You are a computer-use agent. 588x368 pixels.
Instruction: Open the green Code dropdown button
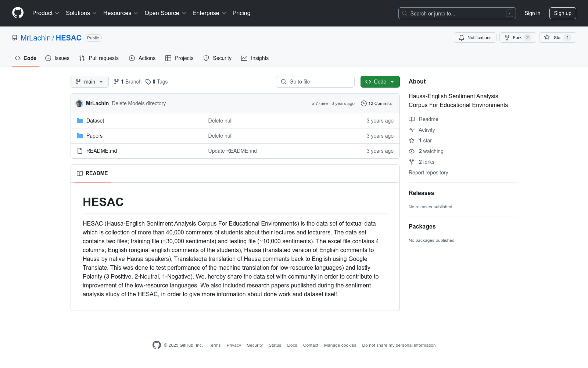380,82
